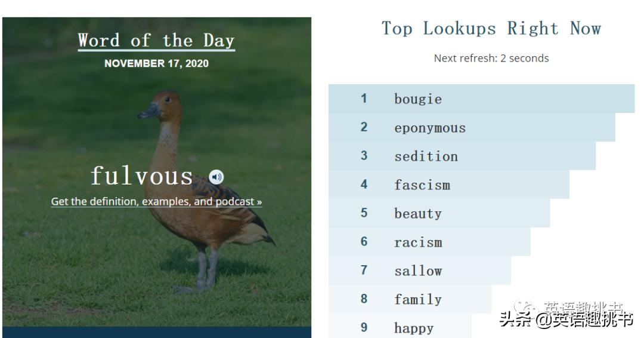Click rank number 5 beside beauty
644x338 pixels.
pos(364,213)
